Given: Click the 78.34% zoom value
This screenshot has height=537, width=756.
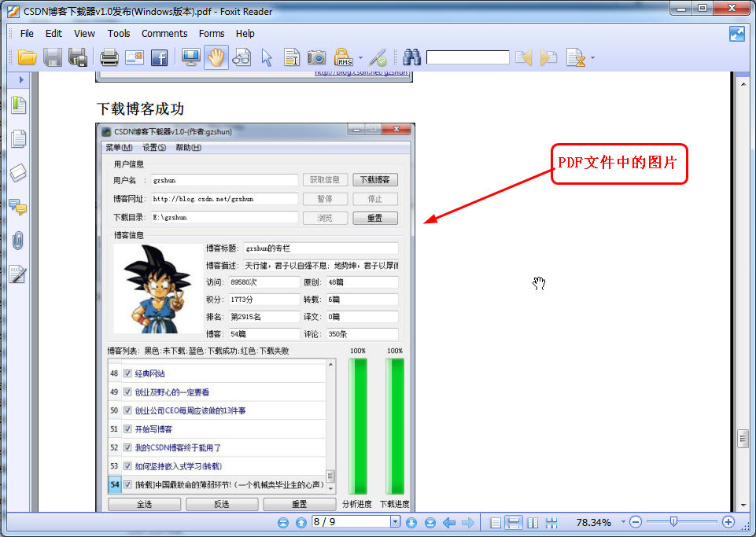Looking at the screenshot, I should [x=593, y=523].
